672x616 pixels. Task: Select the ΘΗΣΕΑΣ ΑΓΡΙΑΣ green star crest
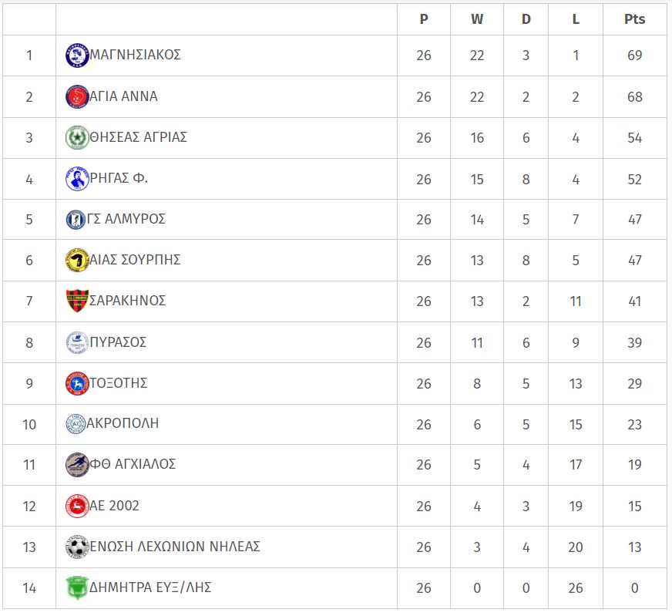77,137
